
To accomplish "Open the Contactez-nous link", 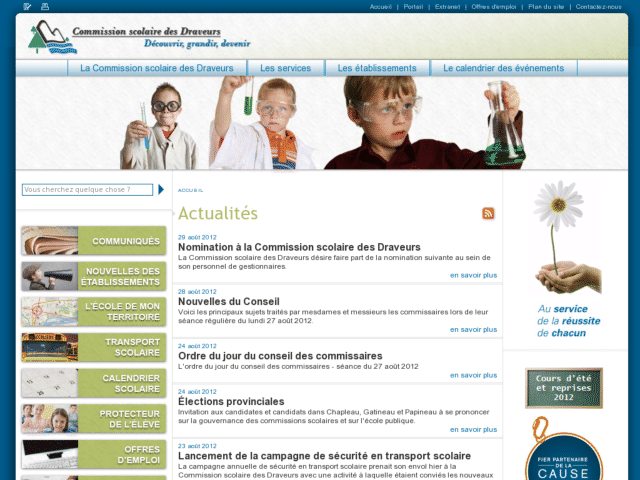I will (598, 7).
